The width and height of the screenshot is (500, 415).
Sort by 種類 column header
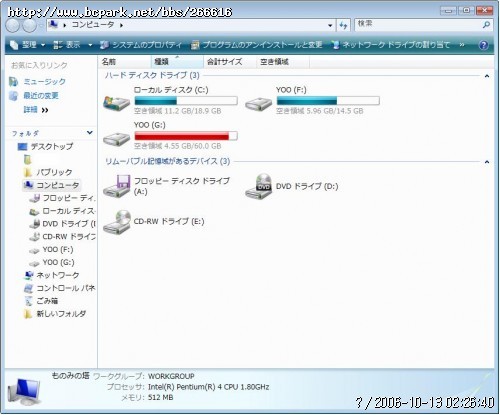(x=177, y=62)
